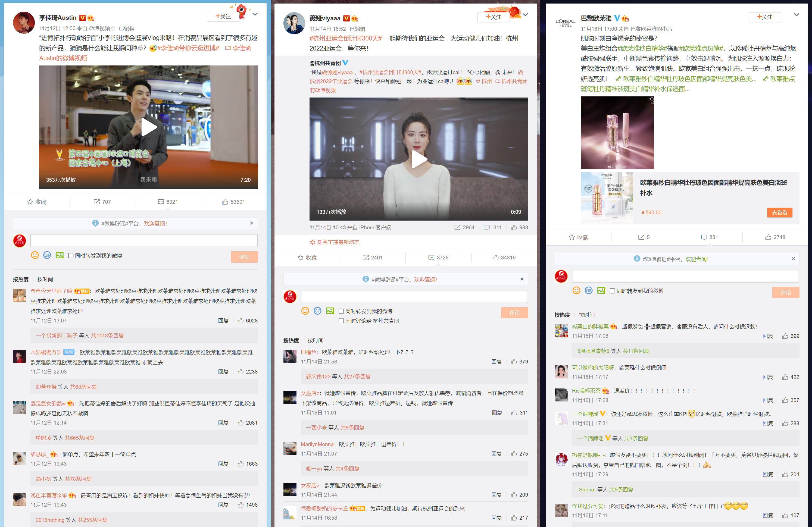Open emoji picker in 薇娅viyaaa comment box

coord(305,311)
